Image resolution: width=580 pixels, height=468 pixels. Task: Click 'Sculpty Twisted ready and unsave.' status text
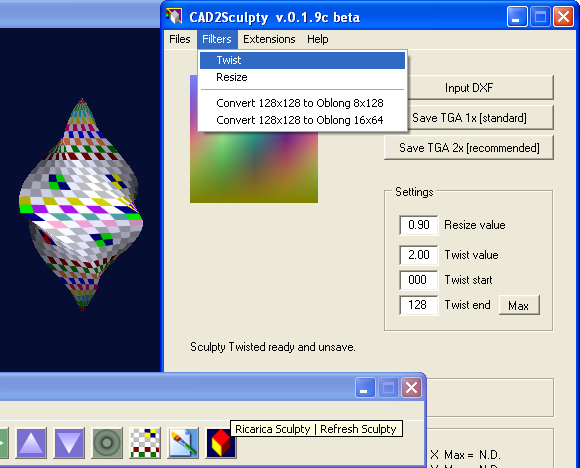point(273,347)
